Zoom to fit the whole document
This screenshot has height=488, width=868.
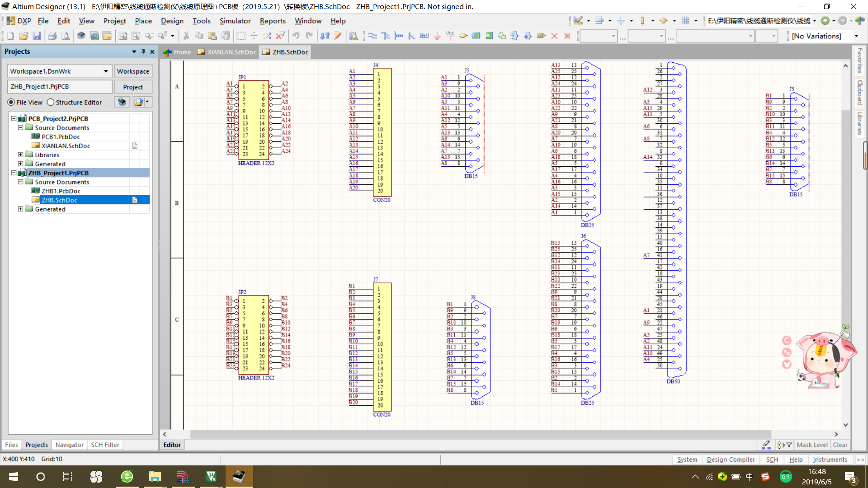tap(123, 36)
